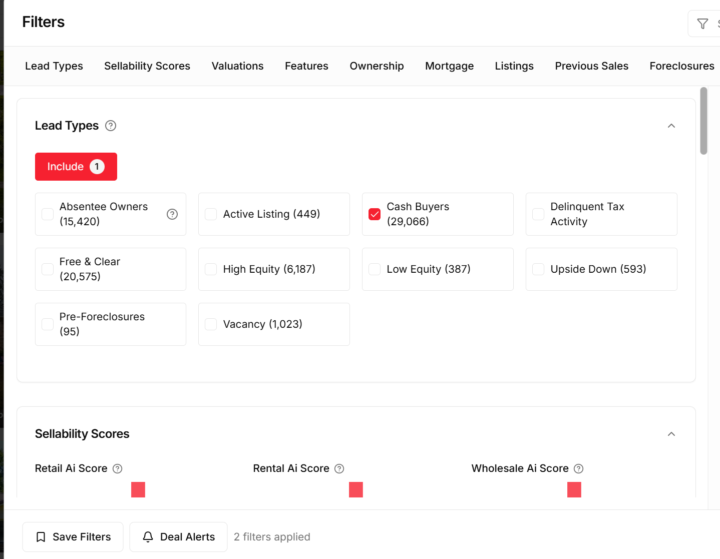Viewport: 720px width, 559px height.
Task: Click the Retail Ai Score help icon
Action: pos(118,469)
